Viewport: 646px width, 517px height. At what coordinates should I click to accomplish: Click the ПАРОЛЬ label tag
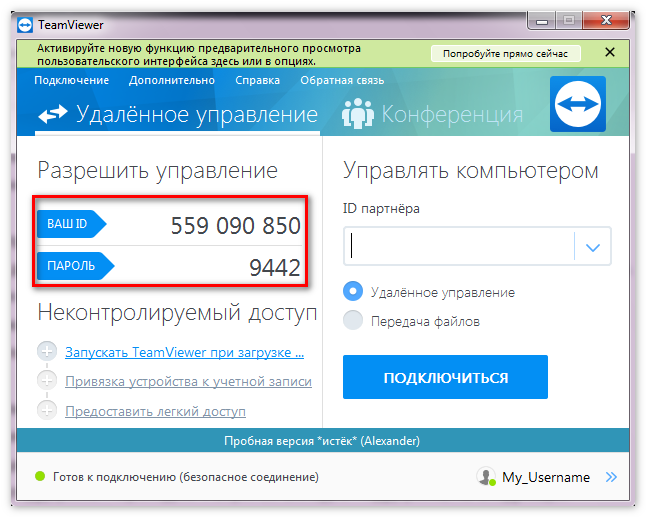click(x=75, y=266)
